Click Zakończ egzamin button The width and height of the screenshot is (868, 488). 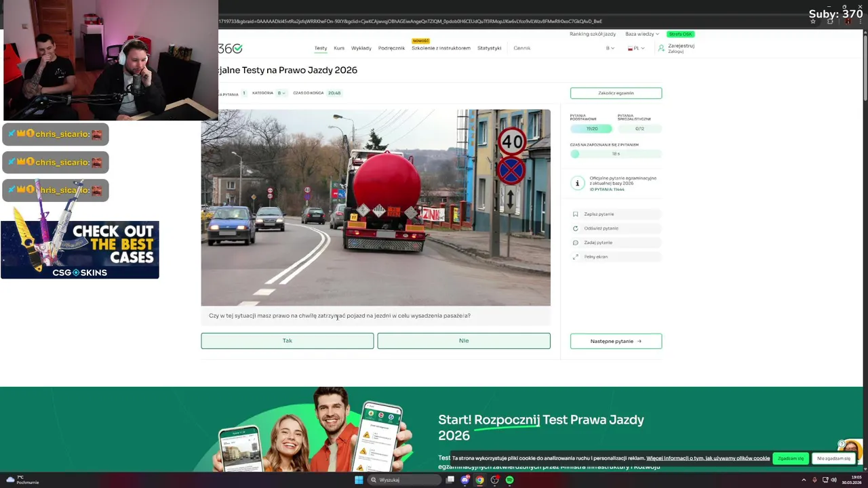point(616,93)
